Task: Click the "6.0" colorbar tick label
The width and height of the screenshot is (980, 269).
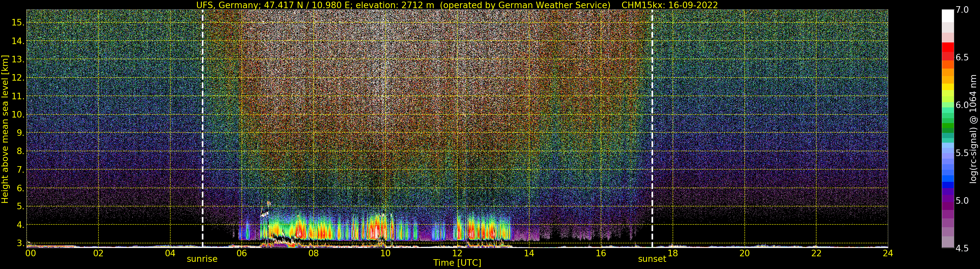Action: coord(962,105)
